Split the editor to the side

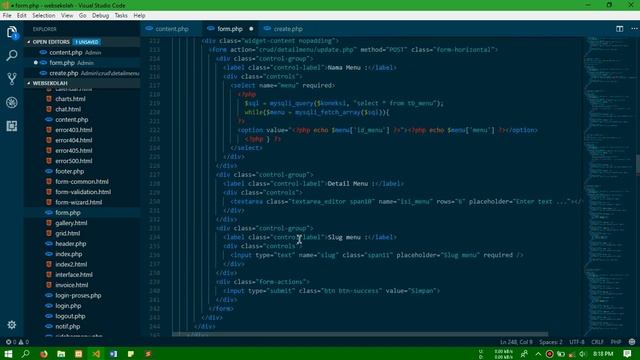pyautogui.click(x=620, y=29)
